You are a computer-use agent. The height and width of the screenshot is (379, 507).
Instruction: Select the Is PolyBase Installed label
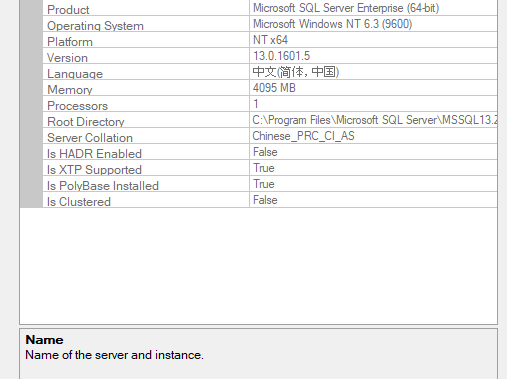pyautogui.click(x=103, y=186)
